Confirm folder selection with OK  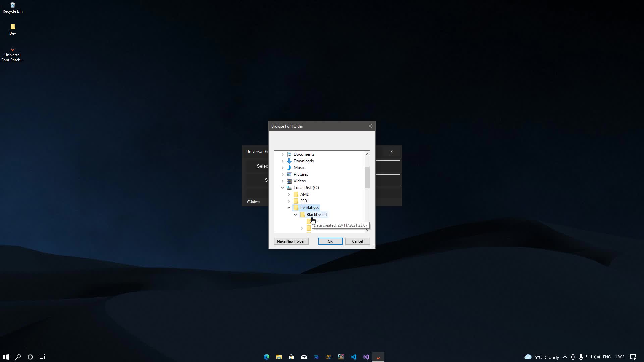(330, 241)
